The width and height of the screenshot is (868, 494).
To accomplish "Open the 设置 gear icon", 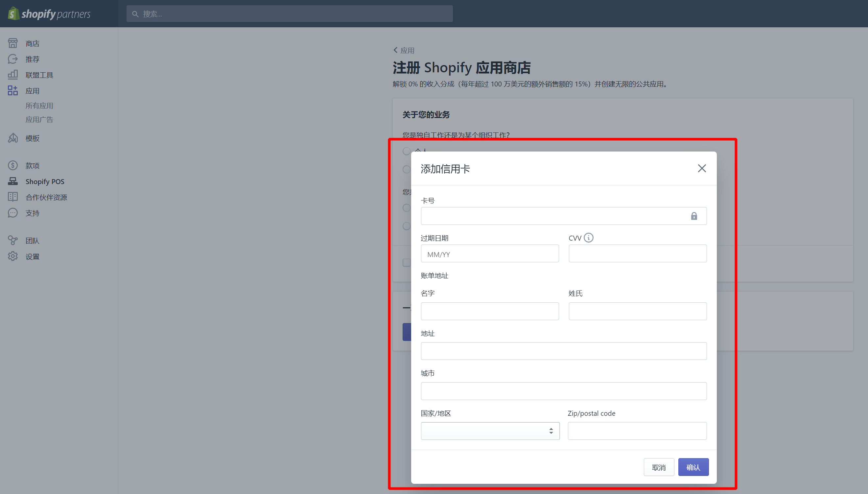I will click(13, 256).
